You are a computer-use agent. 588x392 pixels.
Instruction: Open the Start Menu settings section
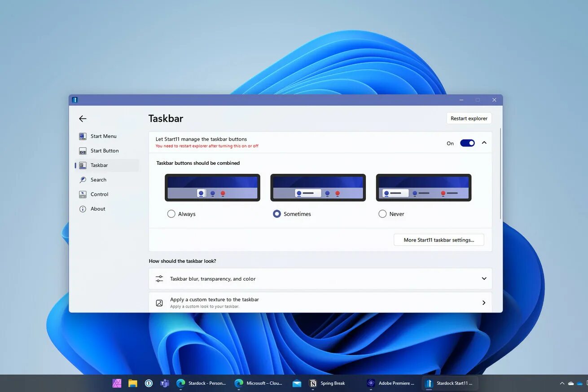tap(103, 136)
